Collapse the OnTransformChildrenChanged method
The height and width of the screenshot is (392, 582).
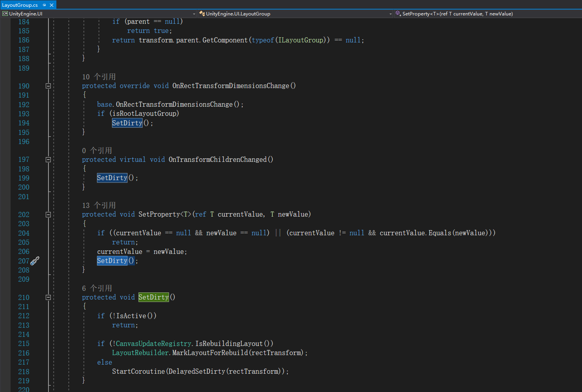click(48, 159)
